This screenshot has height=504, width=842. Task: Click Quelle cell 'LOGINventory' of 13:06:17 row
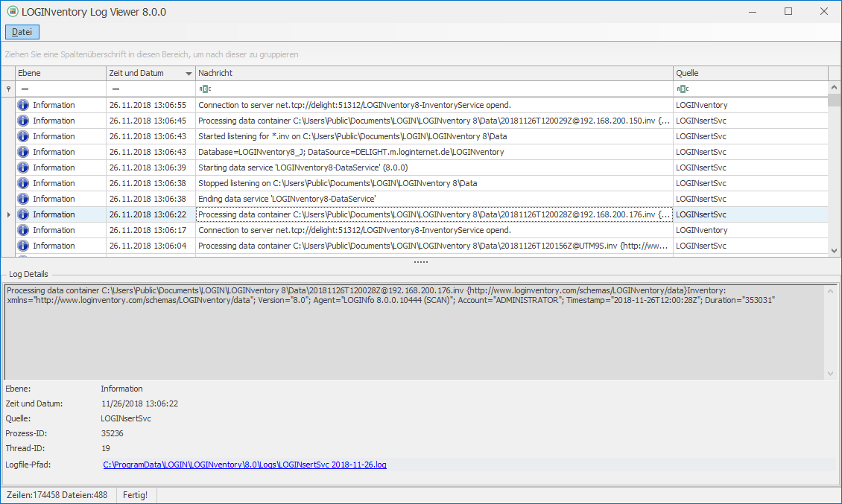coord(750,230)
